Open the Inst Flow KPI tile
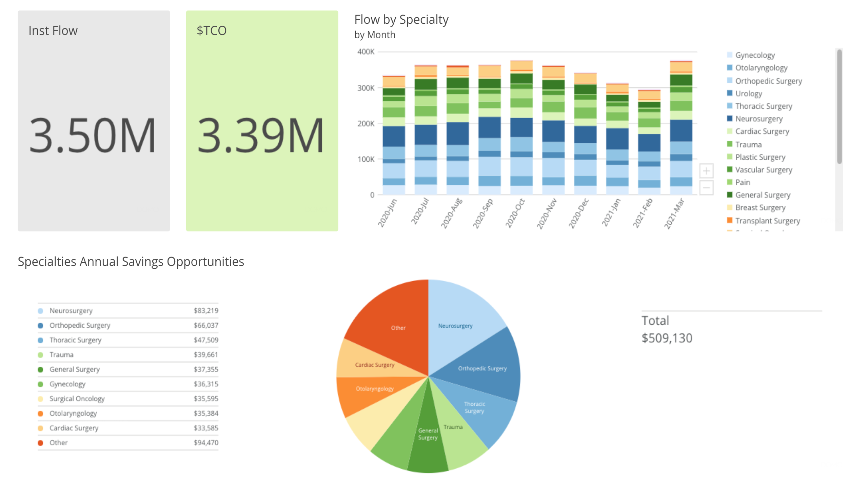The height and width of the screenshot is (488, 868). coord(94,121)
